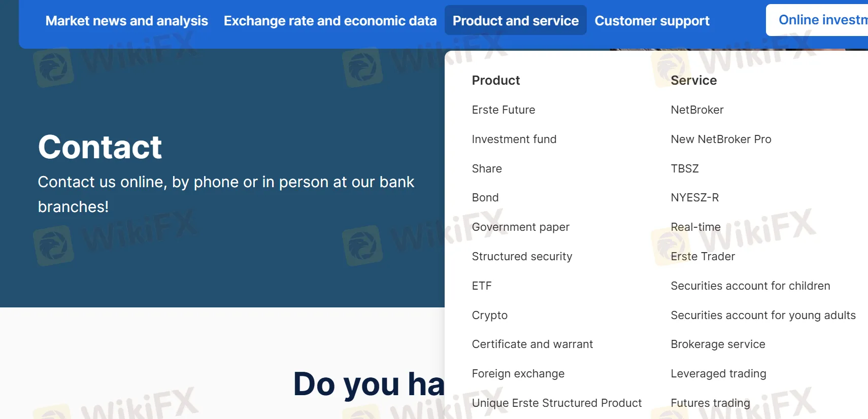Expand the Customer support menu
This screenshot has height=419, width=868.
(652, 20)
